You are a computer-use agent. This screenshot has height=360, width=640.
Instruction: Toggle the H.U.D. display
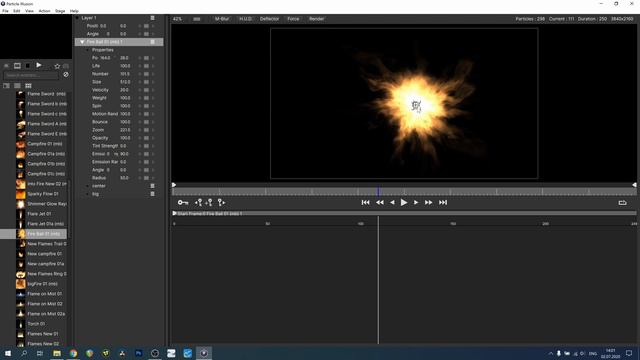[245, 19]
